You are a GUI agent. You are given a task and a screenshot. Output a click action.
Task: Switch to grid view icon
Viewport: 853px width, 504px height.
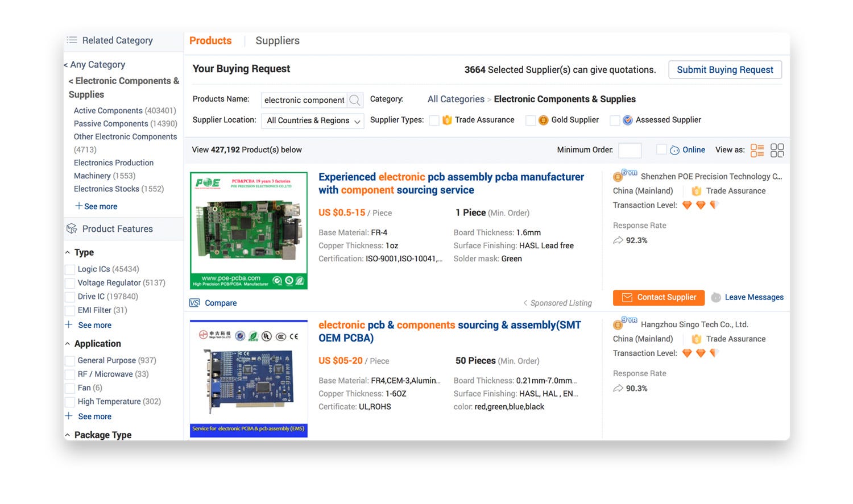pos(777,150)
